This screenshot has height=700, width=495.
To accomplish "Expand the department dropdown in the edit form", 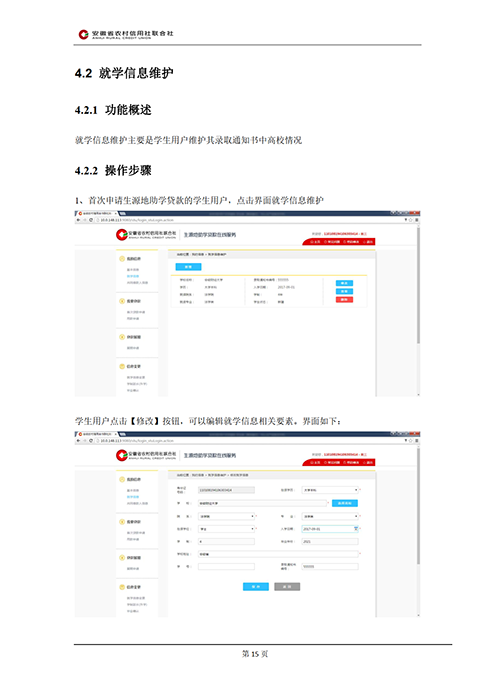I will point(226,516).
